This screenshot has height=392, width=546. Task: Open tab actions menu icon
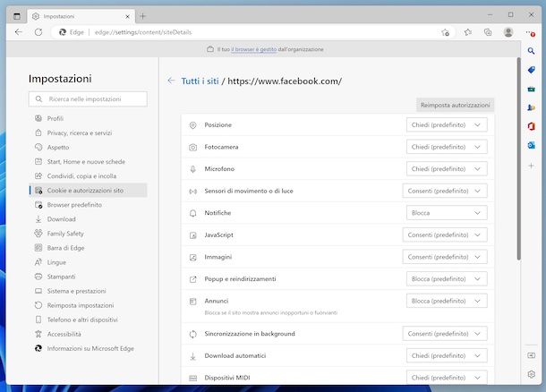[x=17, y=16]
